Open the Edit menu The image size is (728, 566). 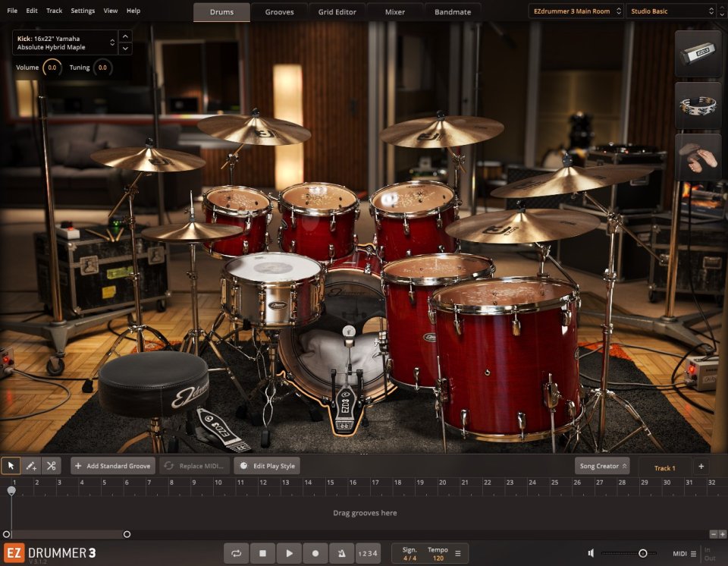point(32,10)
